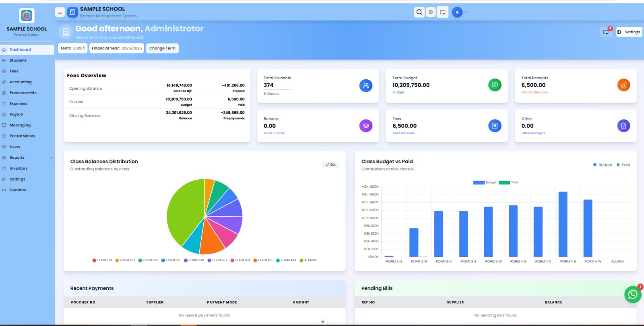Click the green Budget label under Term Budget
The height and width of the screenshot is (326, 644).
pos(398,92)
